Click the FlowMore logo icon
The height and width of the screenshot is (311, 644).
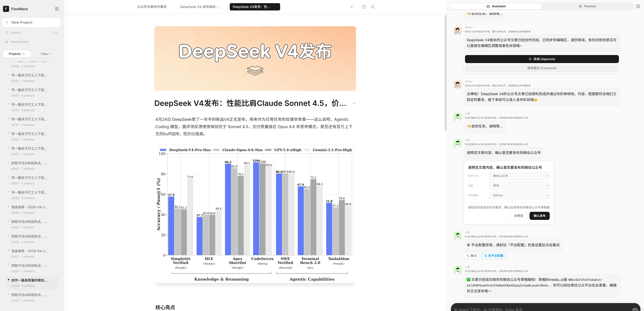6,9
